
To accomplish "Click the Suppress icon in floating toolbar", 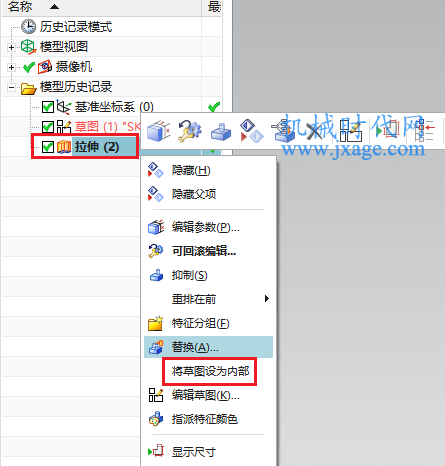I will [221, 132].
